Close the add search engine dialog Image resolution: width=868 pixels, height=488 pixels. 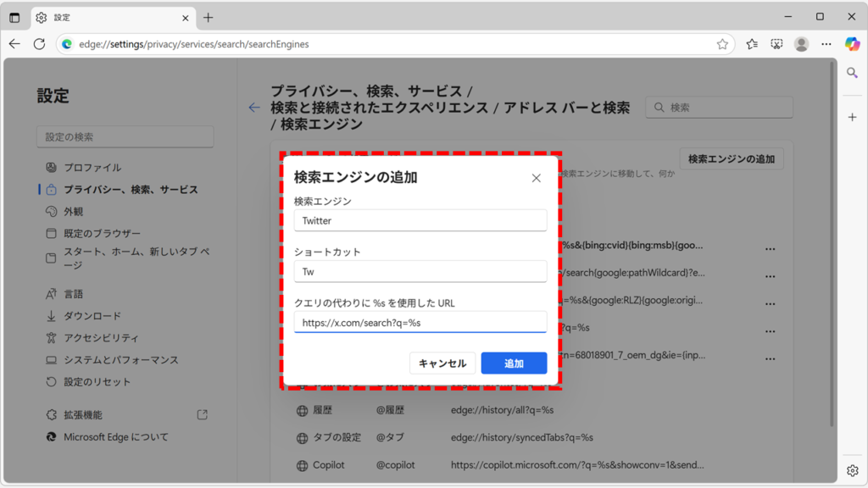pyautogui.click(x=536, y=178)
